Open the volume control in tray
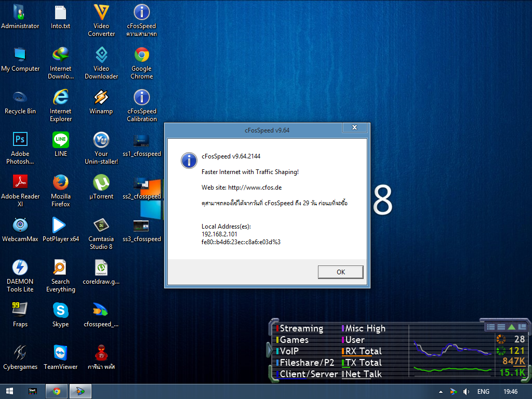The width and height of the screenshot is (532, 399). (x=467, y=392)
